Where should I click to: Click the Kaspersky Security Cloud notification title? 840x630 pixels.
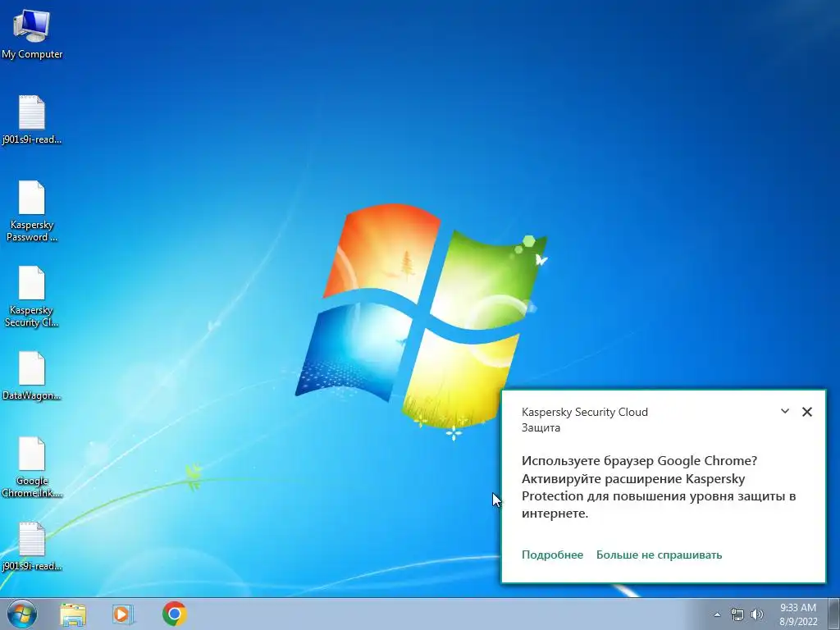tap(584, 412)
